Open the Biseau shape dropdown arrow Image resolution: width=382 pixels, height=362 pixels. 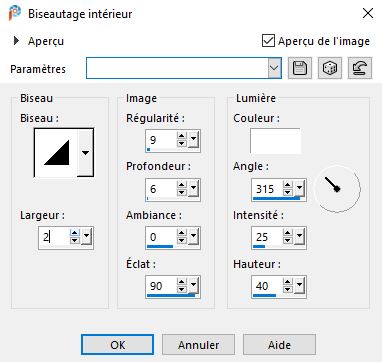pyautogui.click(x=85, y=153)
